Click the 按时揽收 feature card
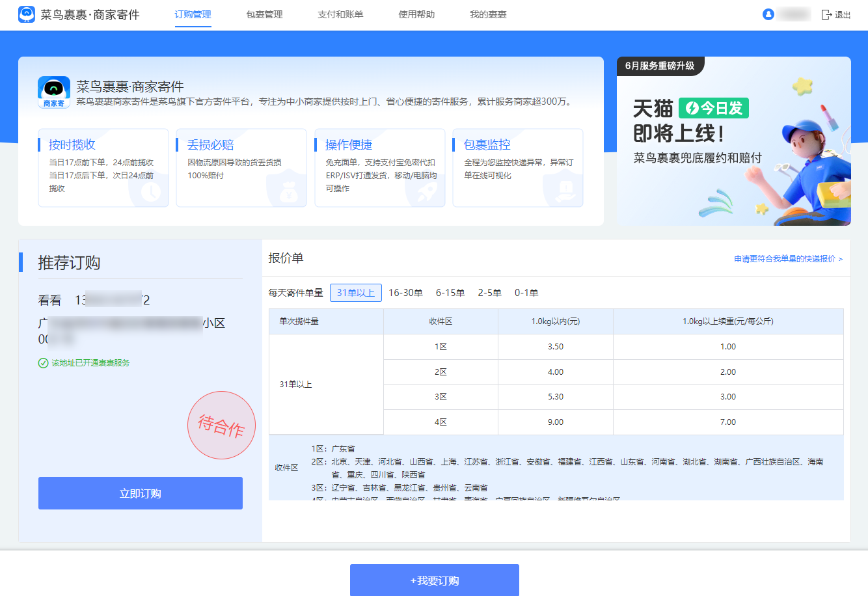The image size is (868, 596). 103,168
